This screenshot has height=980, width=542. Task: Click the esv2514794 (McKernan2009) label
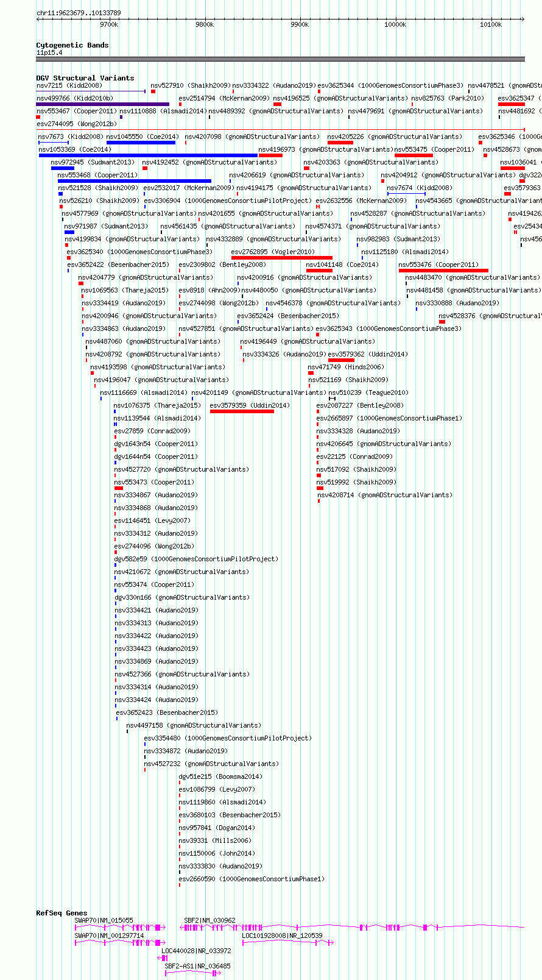coord(224,98)
